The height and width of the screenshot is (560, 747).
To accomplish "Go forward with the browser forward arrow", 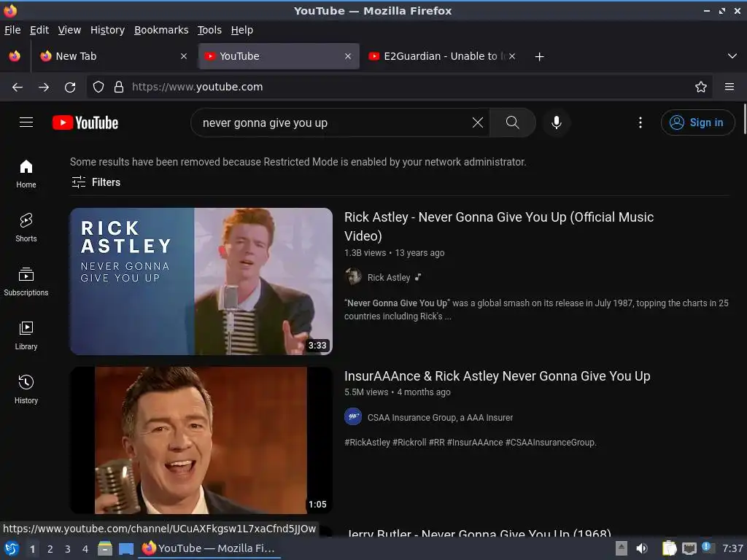I will tap(44, 87).
